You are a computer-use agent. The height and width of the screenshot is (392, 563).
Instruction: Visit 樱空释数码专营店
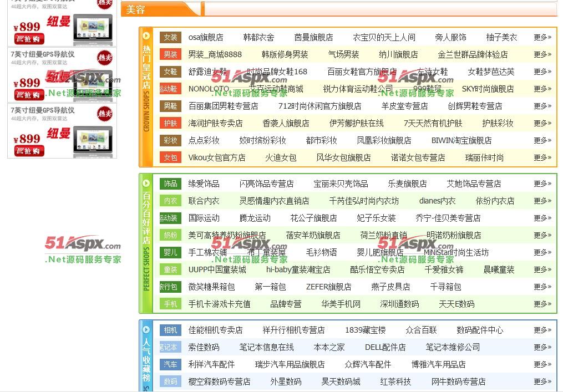point(219,381)
